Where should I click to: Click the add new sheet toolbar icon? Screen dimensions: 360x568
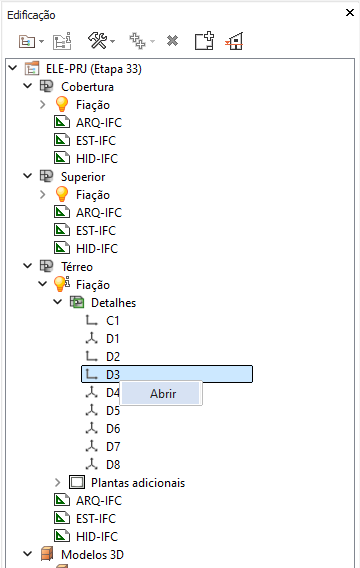coord(204,41)
